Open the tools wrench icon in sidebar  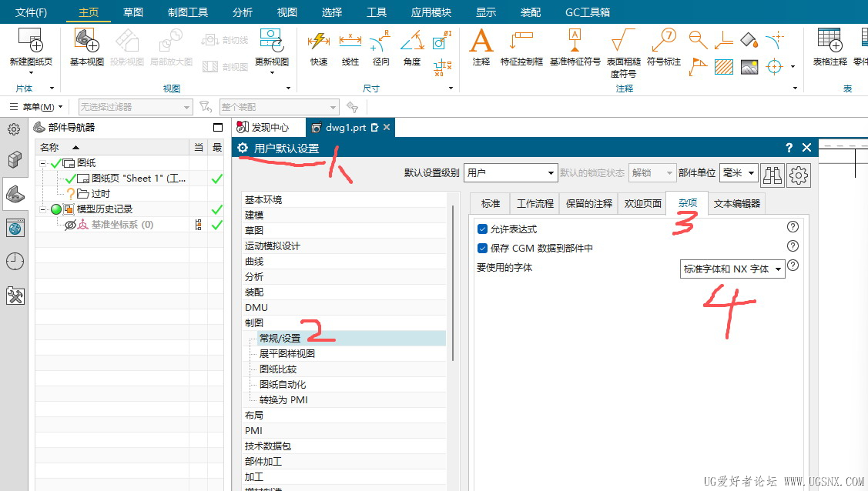coord(15,296)
